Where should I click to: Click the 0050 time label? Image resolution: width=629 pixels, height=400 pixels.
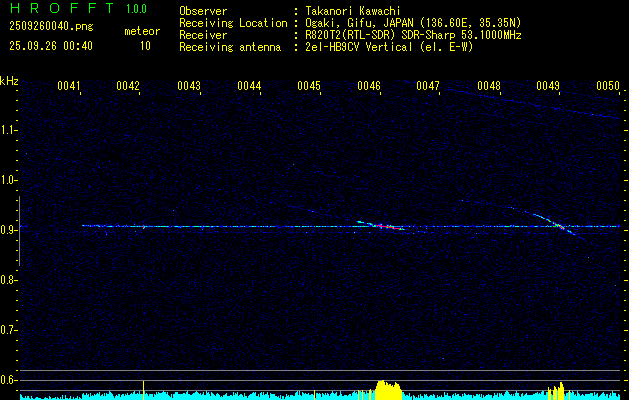[x=609, y=86]
